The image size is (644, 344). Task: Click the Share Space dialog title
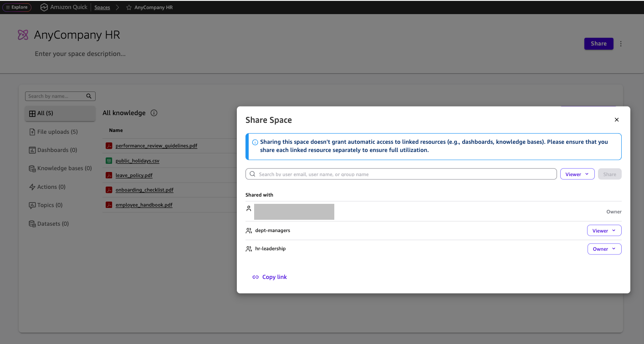[x=269, y=120]
